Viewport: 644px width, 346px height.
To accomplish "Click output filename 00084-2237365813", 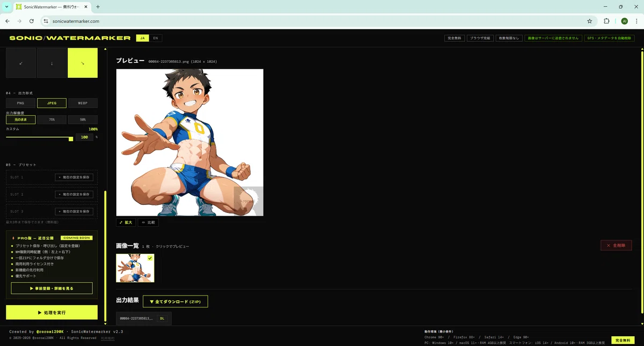I will coord(136,319).
